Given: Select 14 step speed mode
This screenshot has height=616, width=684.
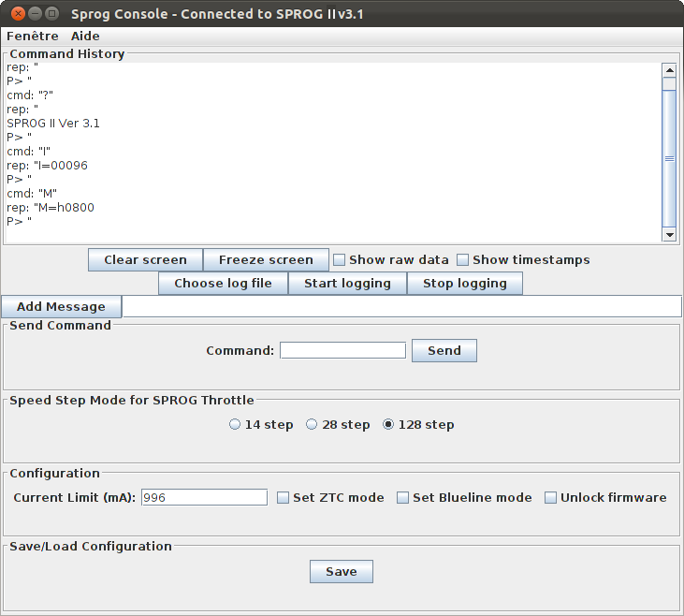Looking at the screenshot, I should pyautogui.click(x=235, y=424).
